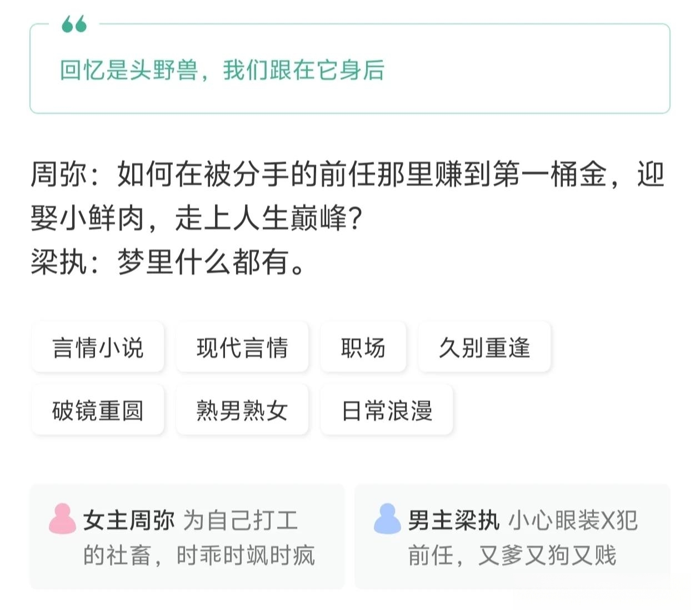The height and width of the screenshot is (616, 700).
Task: Open the 男主梁执 character card
Action: tap(512, 536)
